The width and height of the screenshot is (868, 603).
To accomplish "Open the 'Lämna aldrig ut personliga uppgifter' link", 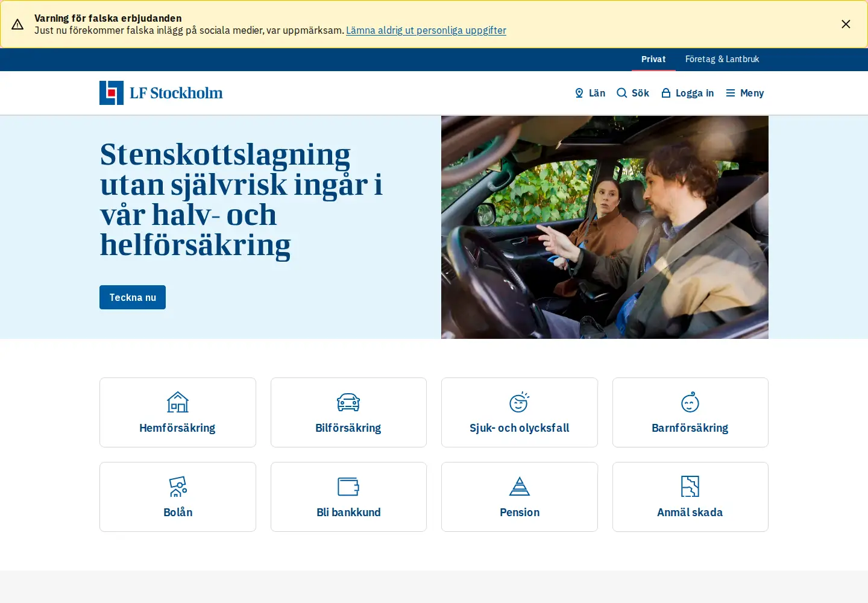I will click(426, 30).
